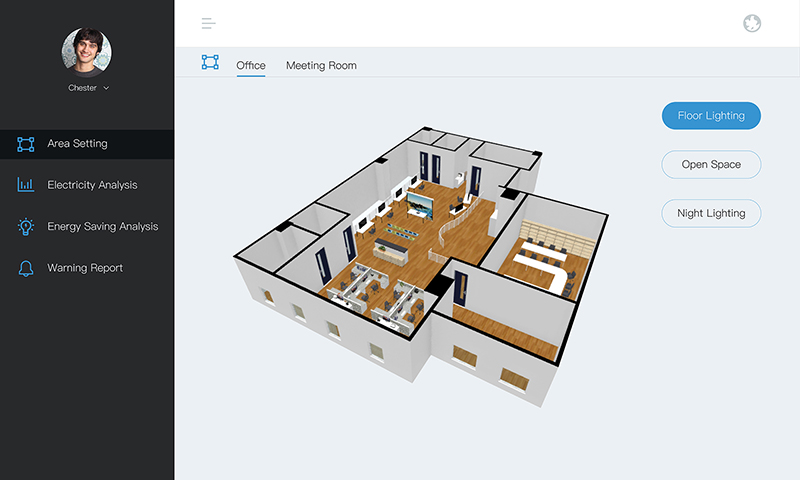Click the large display screen in floor plan

pyautogui.click(x=418, y=207)
